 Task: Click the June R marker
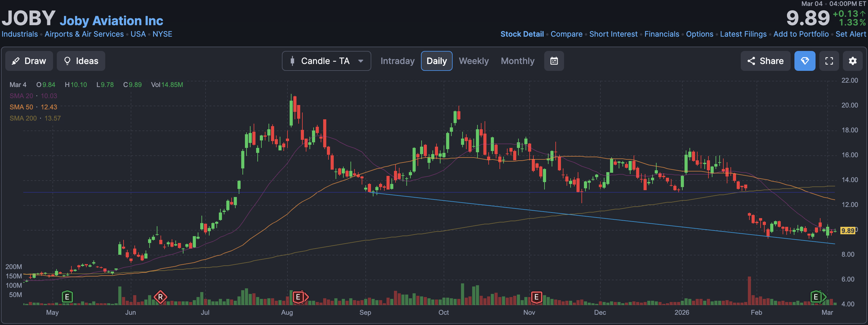pos(160,297)
